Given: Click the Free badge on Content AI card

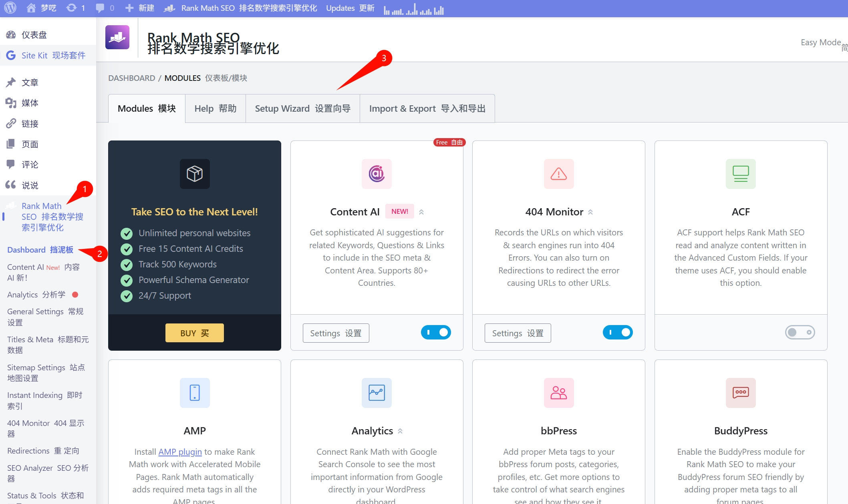Looking at the screenshot, I should (x=449, y=143).
